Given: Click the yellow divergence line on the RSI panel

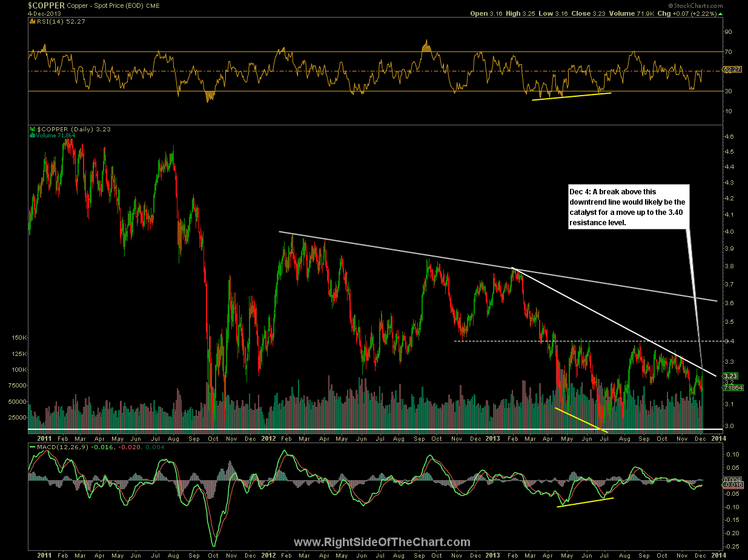Looking at the screenshot, I should [572, 96].
